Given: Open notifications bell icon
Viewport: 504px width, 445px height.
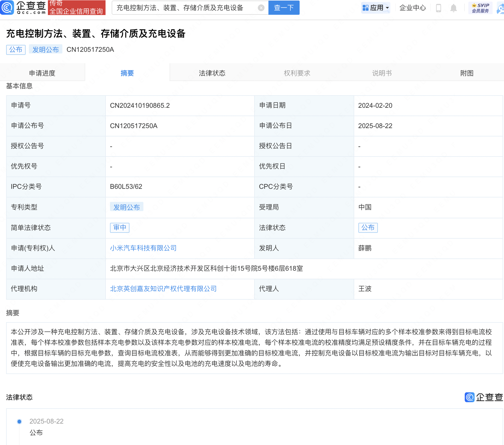Looking at the screenshot, I should pos(453,8).
